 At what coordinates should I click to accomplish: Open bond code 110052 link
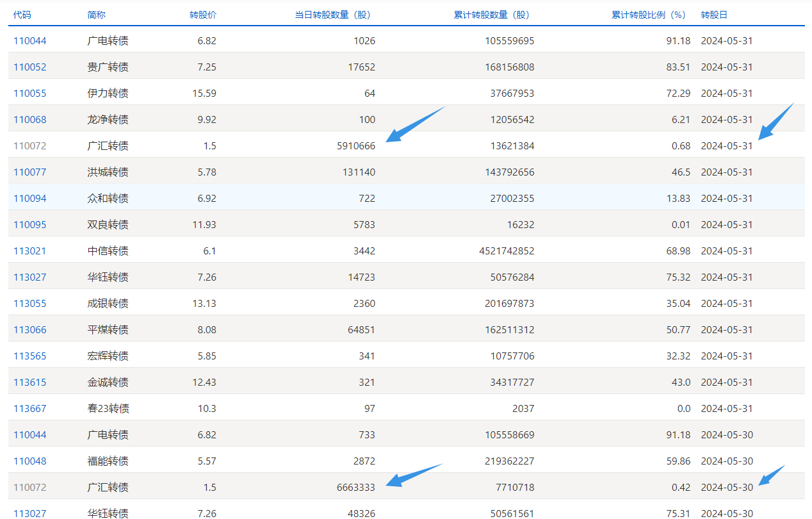(x=30, y=67)
